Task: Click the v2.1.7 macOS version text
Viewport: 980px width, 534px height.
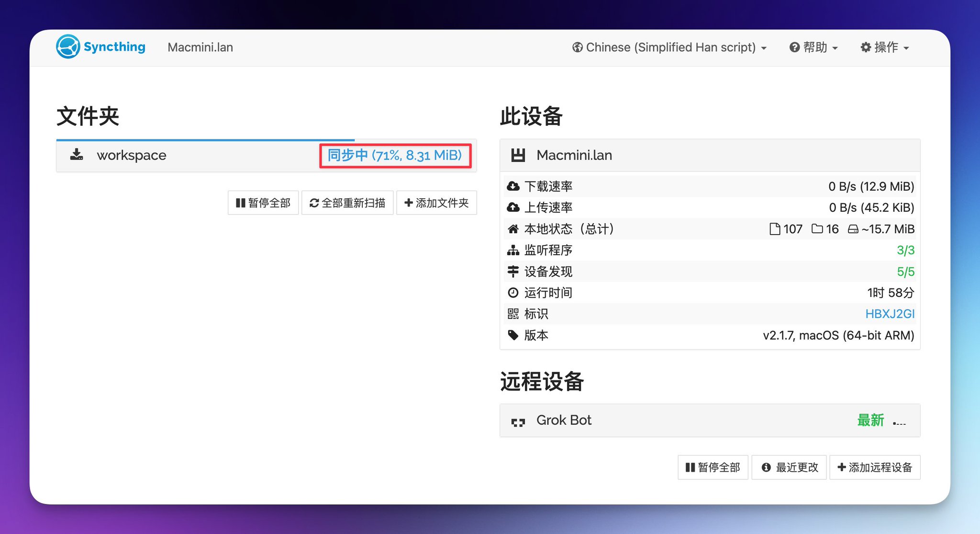Action: coord(838,335)
